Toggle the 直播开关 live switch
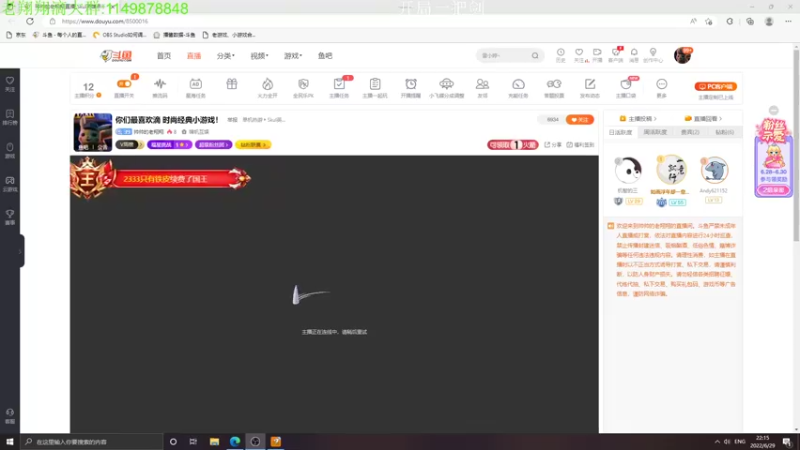This screenshot has height=450, width=800. click(x=124, y=86)
